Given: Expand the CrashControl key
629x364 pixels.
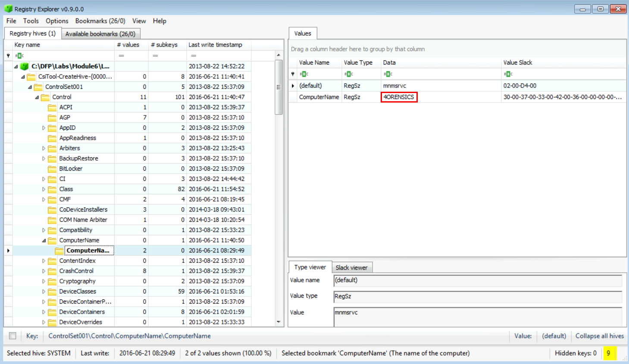Looking at the screenshot, I should 44,271.
